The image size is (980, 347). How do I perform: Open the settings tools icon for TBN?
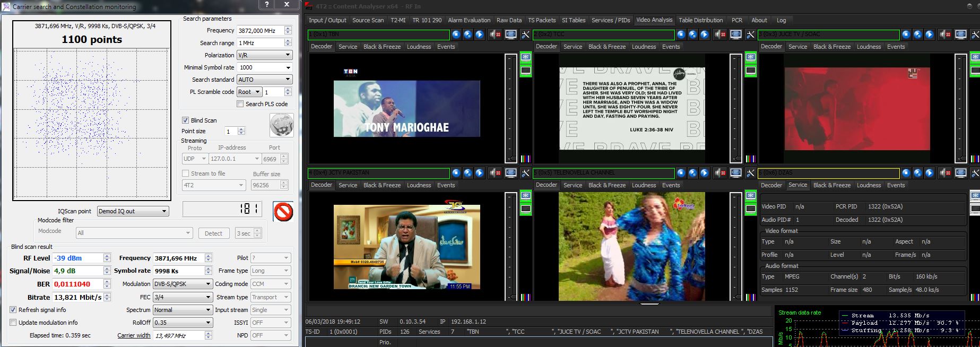tap(526, 34)
